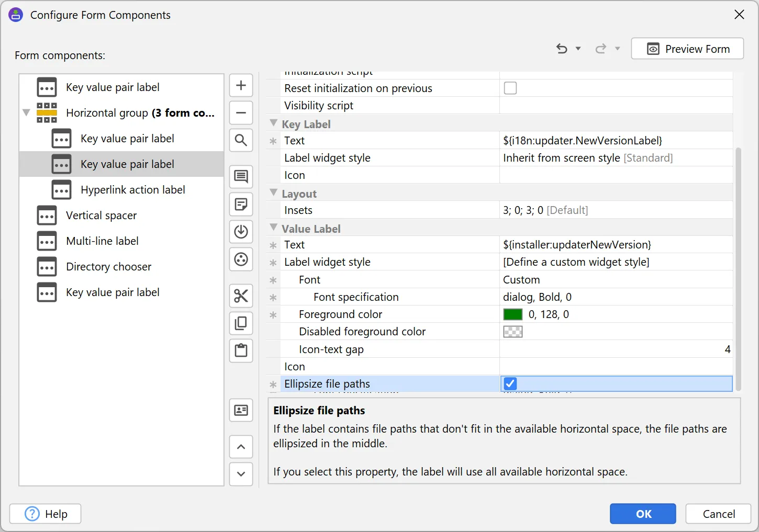Open the undo history dropdown arrow
Image resolution: width=759 pixels, height=532 pixels.
tap(578, 49)
